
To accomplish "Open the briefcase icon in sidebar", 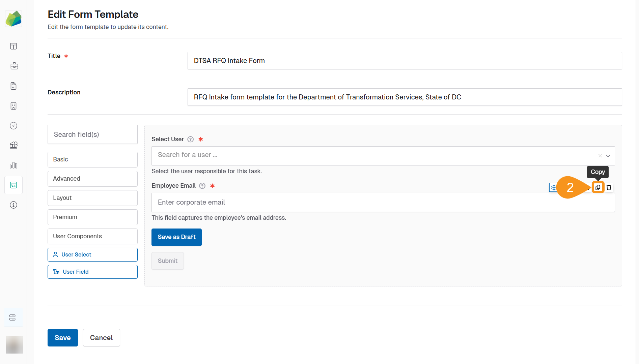I will (14, 66).
